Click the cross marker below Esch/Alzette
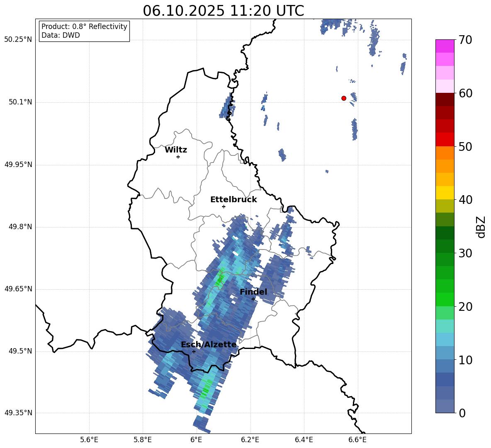The image size is (491, 448). click(x=194, y=351)
